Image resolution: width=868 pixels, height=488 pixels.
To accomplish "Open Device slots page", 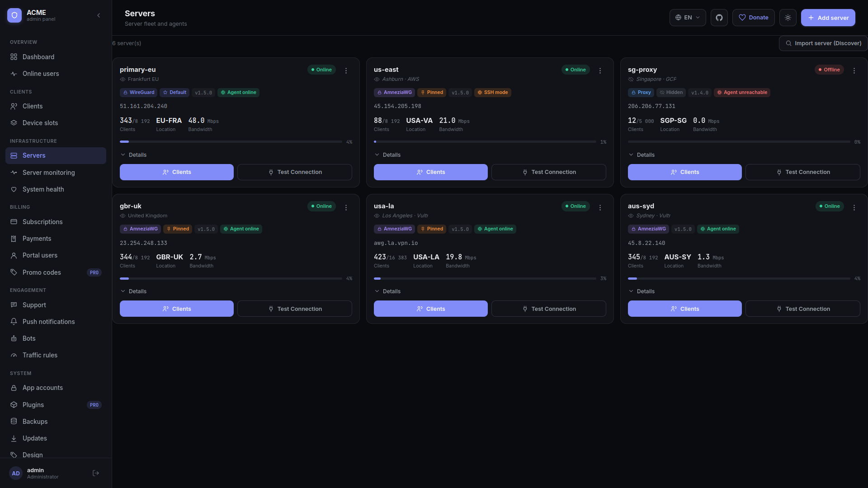I will point(56,123).
